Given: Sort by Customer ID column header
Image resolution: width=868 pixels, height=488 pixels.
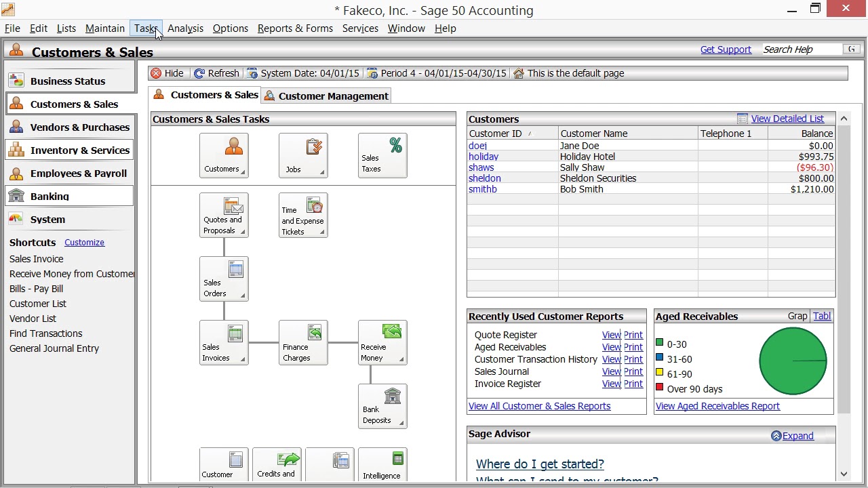Looking at the screenshot, I should click(x=513, y=134).
